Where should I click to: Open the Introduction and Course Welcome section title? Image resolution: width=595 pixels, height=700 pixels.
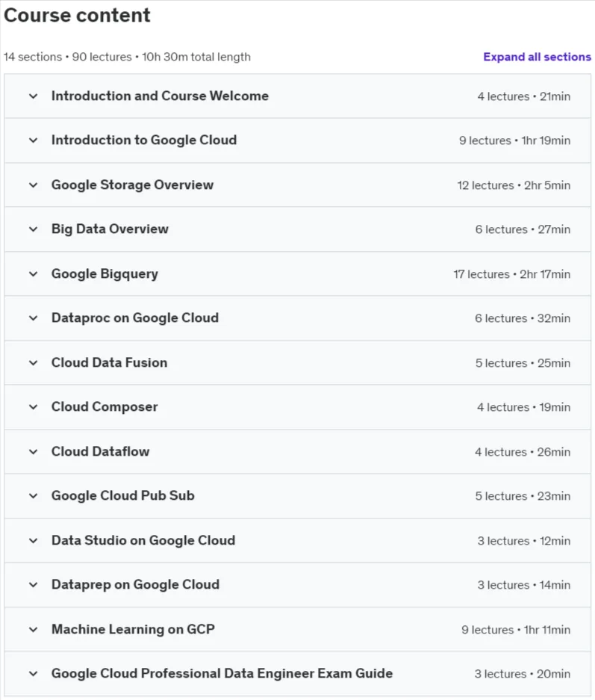pos(160,96)
